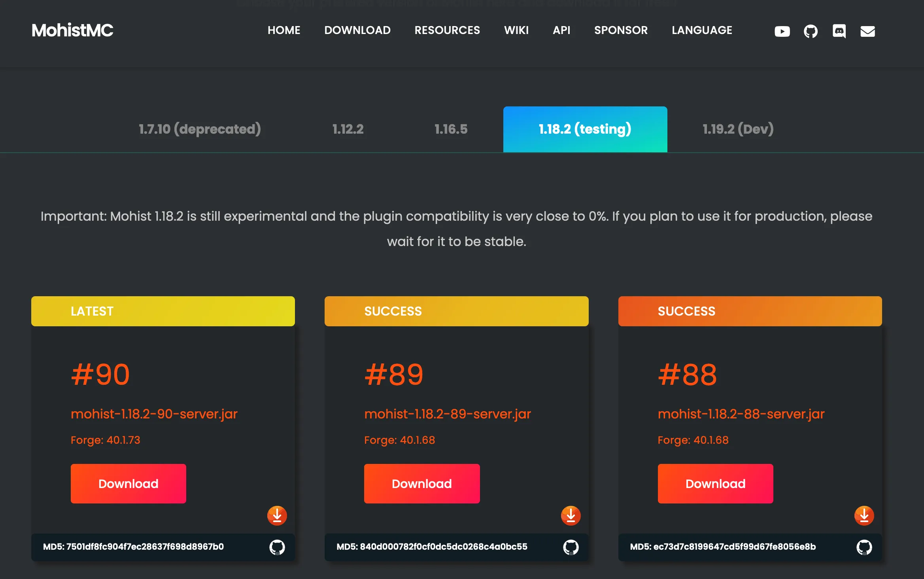Open the LANGUAGE menu

(x=702, y=30)
